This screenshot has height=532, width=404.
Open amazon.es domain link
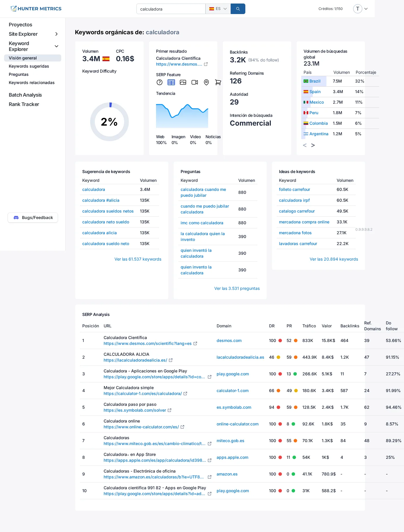[x=227, y=474]
